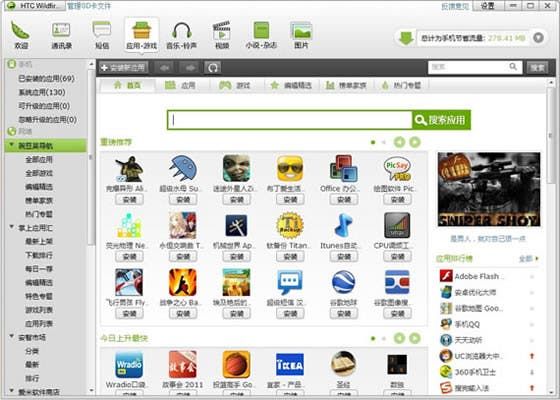560x400 pixels.
Task: Click the iTunes sync app icon
Action: pos(344,226)
